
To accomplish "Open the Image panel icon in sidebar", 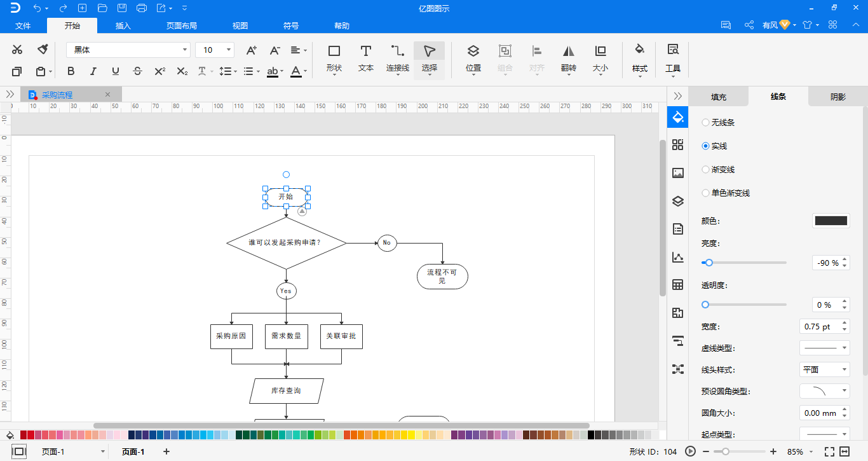I will 678,173.
